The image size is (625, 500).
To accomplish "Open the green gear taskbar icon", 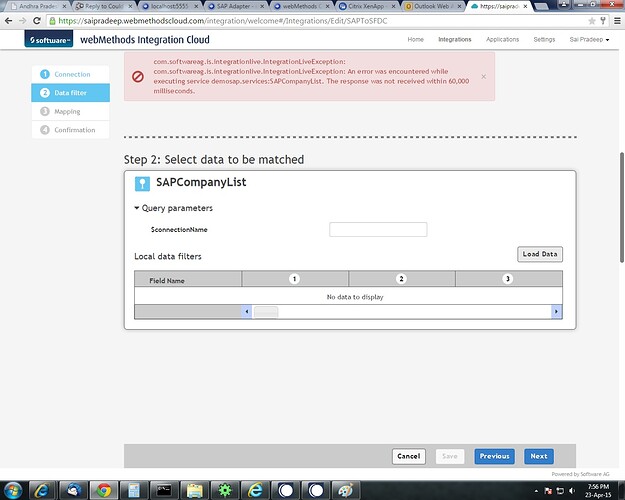I will pyautogui.click(x=225, y=490).
